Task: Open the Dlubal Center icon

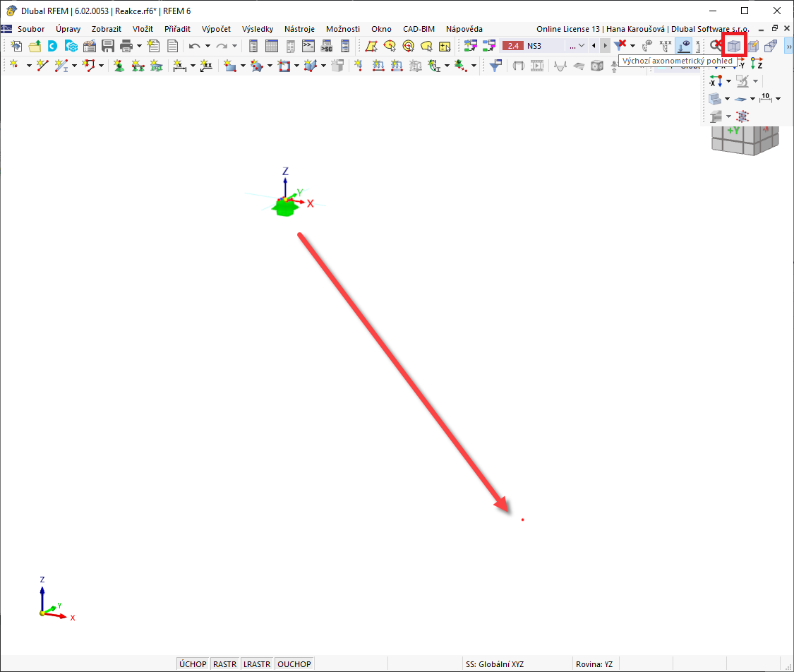Action: coord(53,46)
